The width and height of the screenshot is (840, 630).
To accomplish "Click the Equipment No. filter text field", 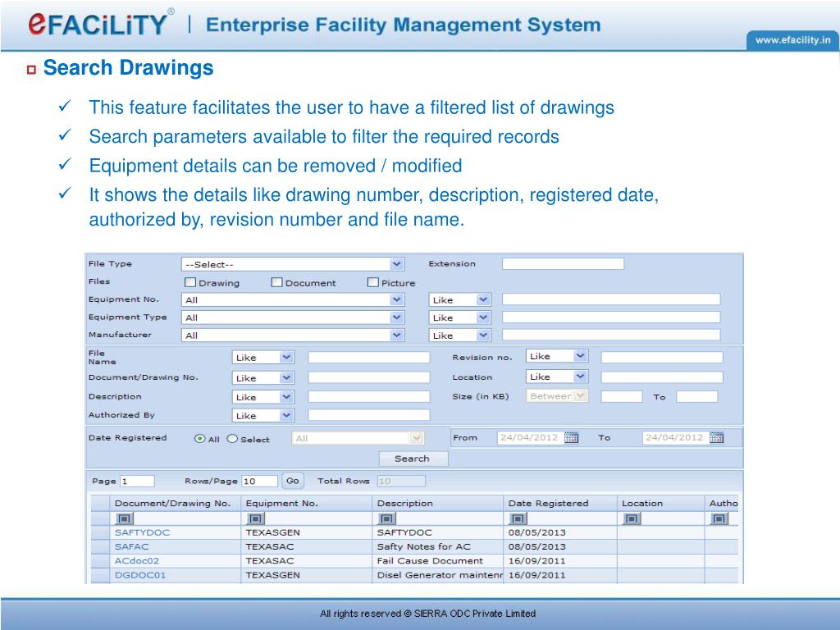I will click(611, 299).
